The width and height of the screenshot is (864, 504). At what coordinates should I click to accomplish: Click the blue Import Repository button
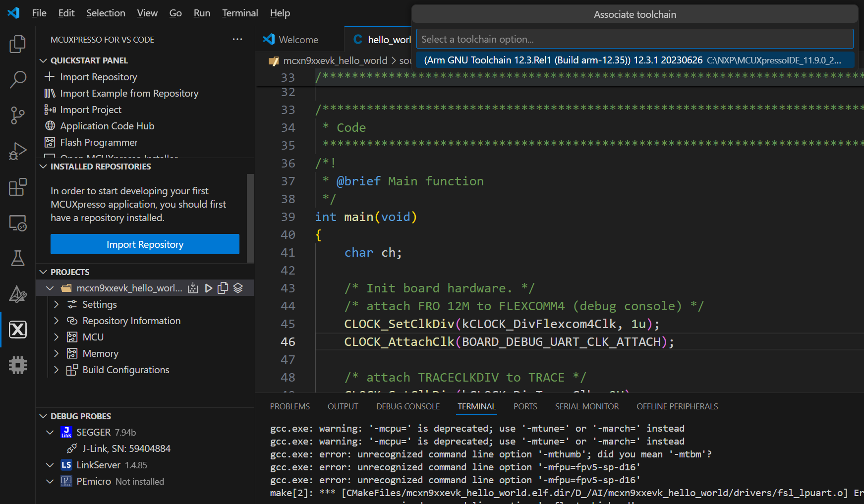(145, 244)
